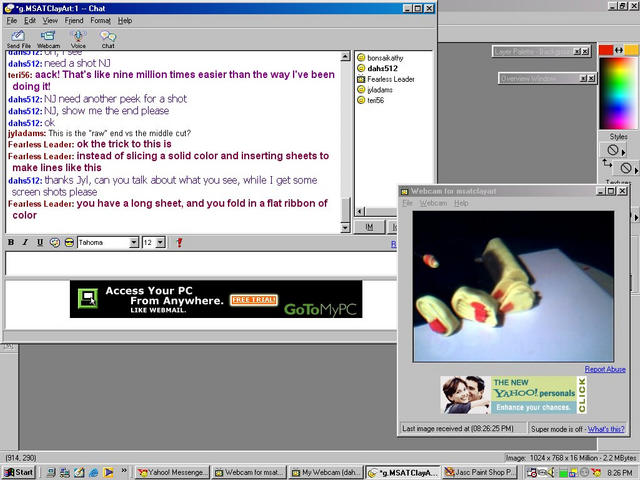The image size is (640, 480).
Task: Toggle bold formatting in chat
Action: pos(11,242)
